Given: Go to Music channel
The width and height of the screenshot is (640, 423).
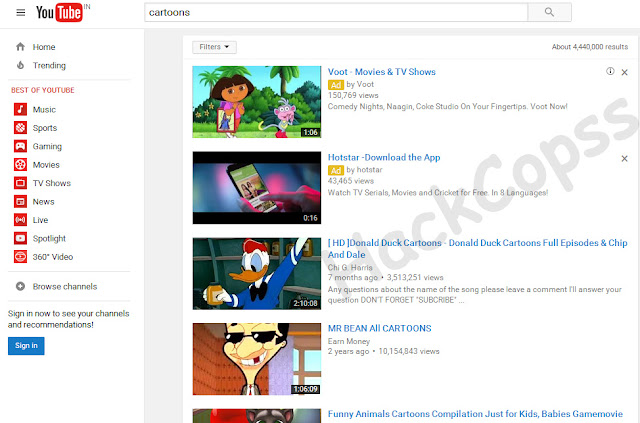Looking at the screenshot, I should (44, 109).
